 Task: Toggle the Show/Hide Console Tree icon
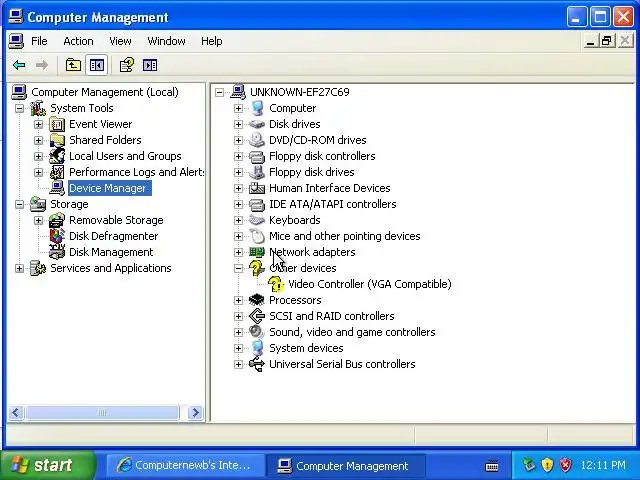pyautogui.click(x=97, y=65)
